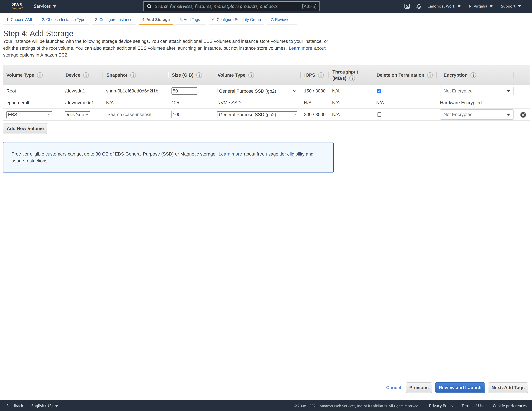This screenshot has width=532, height=411.
Task: Click the Review and Launch button
Action: coord(460,387)
